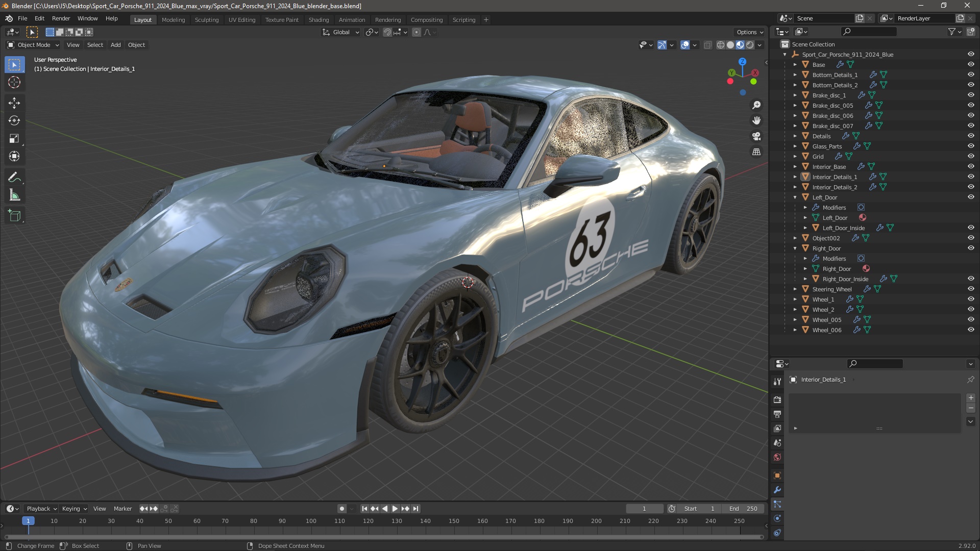Select the Add Cube tool
The height and width of the screenshot is (551, 980).
coord(14,216)
